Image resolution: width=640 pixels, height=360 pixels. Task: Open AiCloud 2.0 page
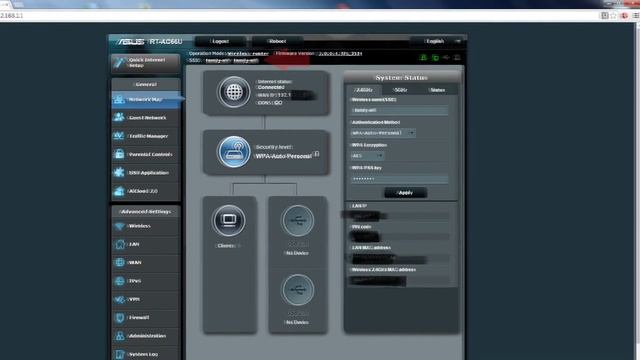[145, 191]
